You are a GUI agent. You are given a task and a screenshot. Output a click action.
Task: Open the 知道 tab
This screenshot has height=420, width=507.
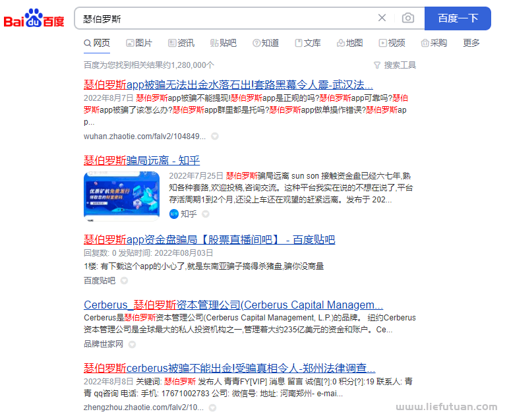(x=266, y=43)
